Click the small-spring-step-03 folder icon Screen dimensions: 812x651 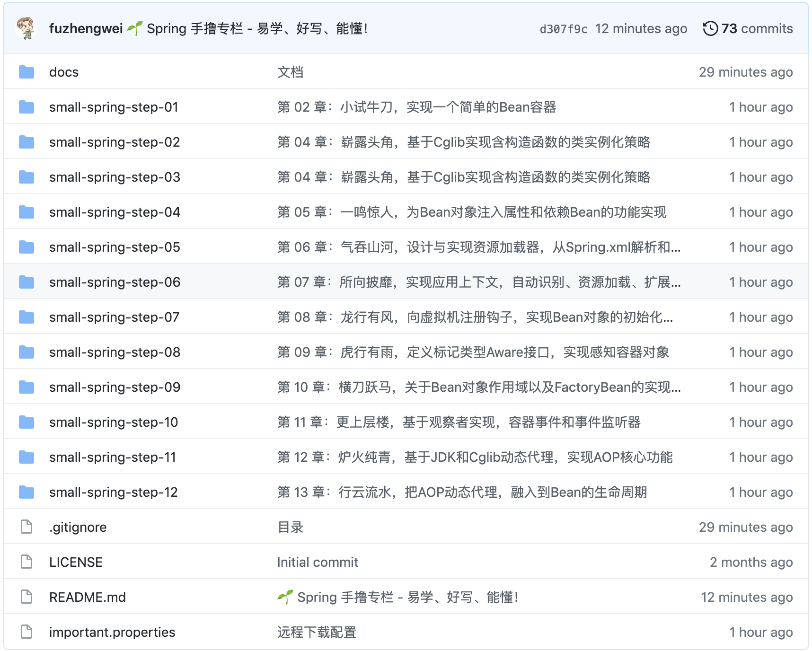(x=26, y=177)
